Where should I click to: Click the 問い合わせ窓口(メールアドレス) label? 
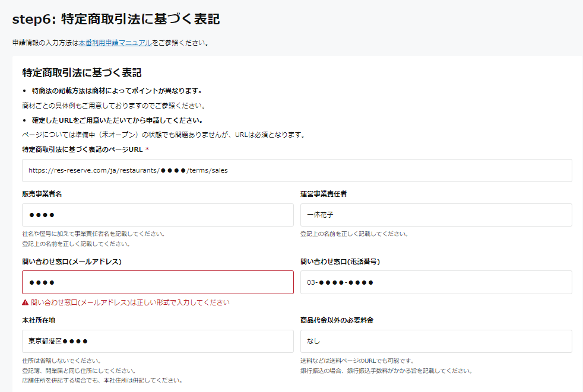click(x=76, y=262)
